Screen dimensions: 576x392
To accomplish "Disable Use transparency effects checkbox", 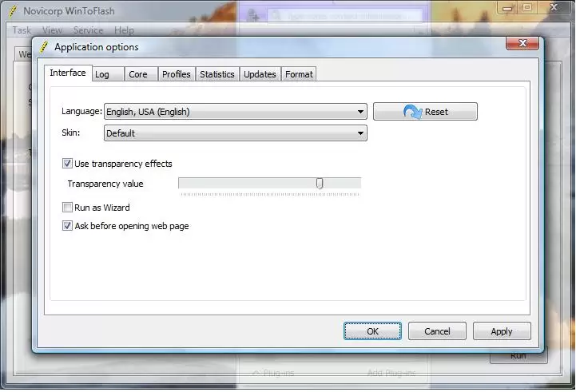I will 67,164.
